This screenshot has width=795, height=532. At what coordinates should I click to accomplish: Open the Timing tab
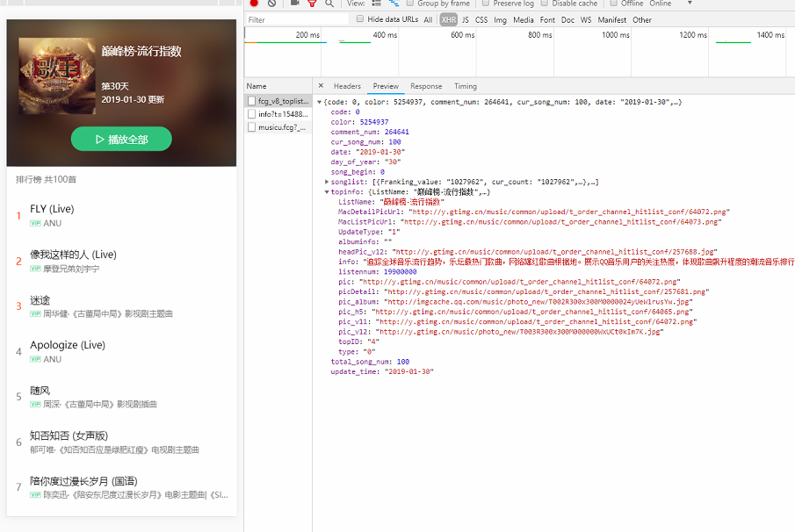pos(466,86)
